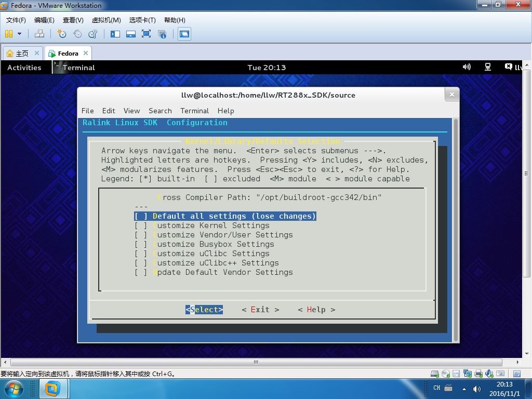
Task: Click the CD/DVD drive status icon
Action: point(445,374)
